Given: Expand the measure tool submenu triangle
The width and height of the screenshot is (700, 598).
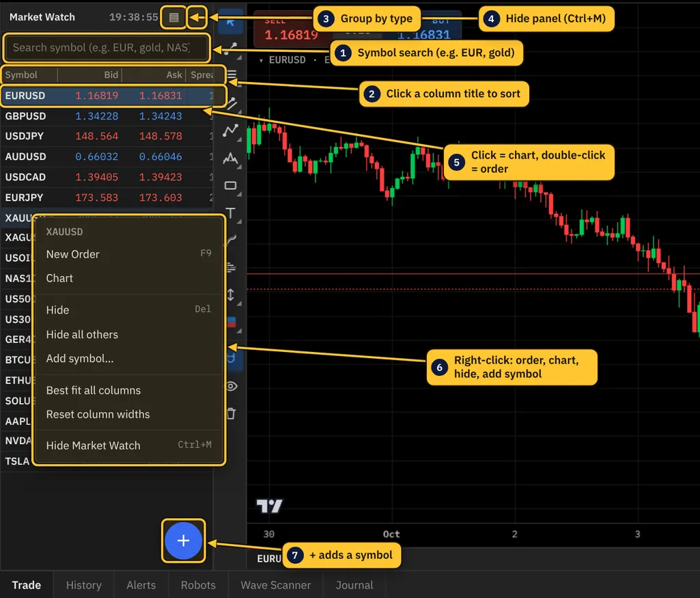Looking at the screenshot, I should [240, 303].
